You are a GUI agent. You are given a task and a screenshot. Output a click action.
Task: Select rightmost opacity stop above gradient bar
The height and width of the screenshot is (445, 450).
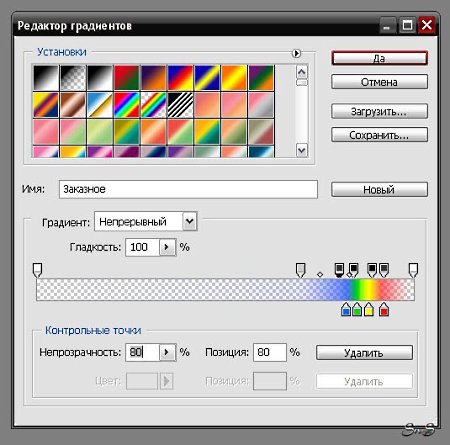click(x=413, y=270)
